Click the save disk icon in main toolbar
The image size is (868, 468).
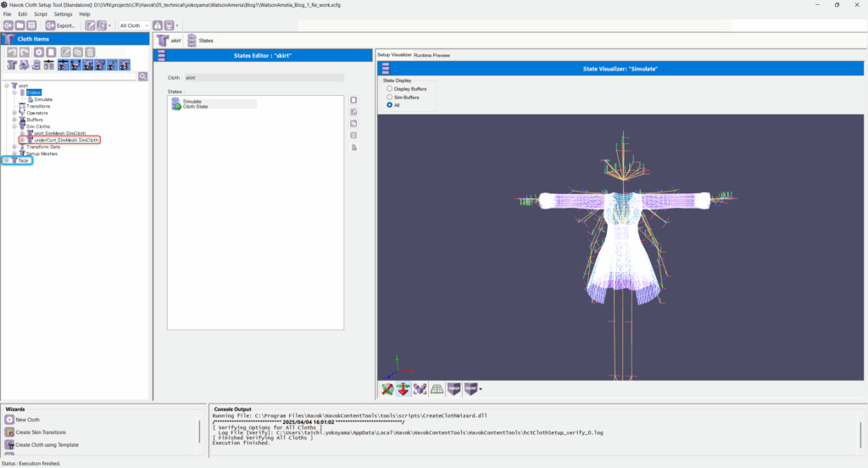33,25
